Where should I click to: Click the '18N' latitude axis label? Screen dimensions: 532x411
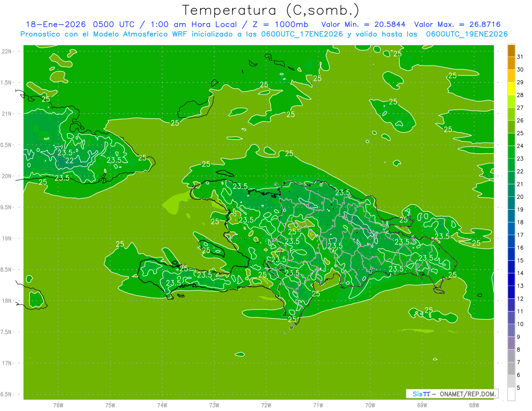[7, 301]
